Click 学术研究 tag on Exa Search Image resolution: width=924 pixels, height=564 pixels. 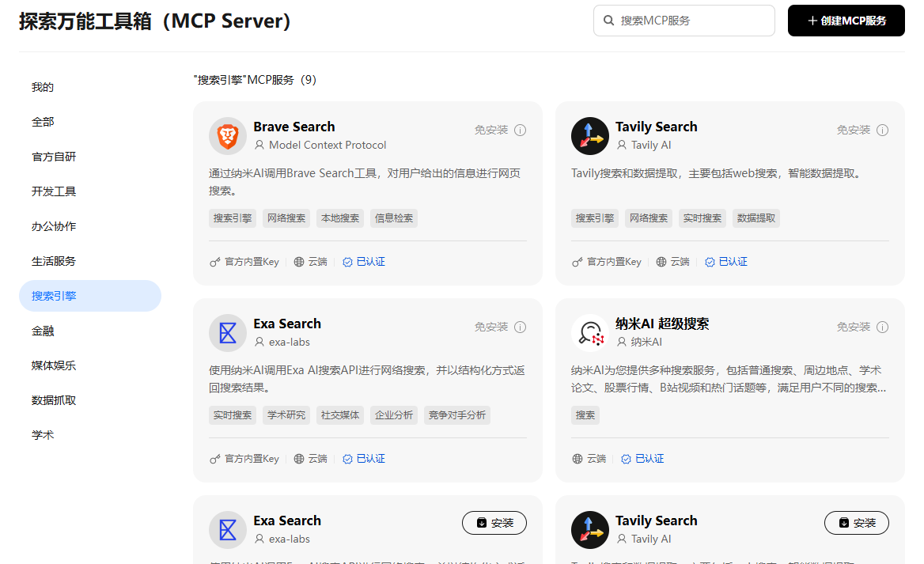click(286, 415)
